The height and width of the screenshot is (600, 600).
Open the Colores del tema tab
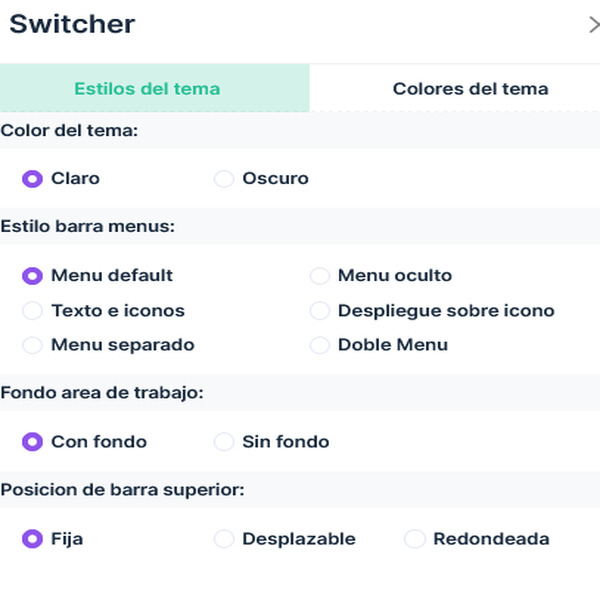(x=455, y=88)
